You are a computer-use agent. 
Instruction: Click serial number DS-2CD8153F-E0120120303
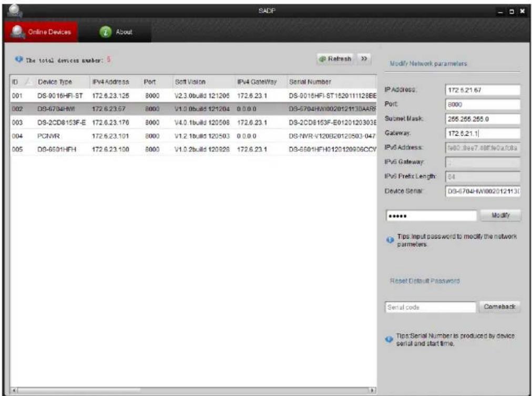(332, 122)
